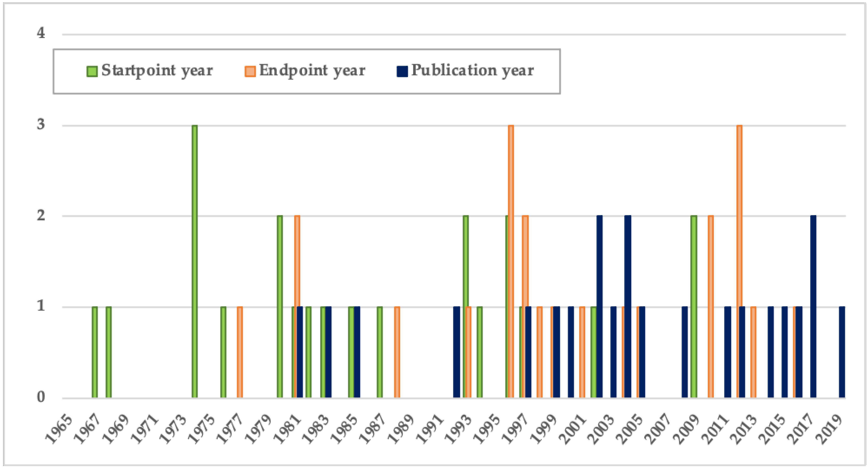
Task: Click the orange bar near 1977
Action: pos(240,353)
